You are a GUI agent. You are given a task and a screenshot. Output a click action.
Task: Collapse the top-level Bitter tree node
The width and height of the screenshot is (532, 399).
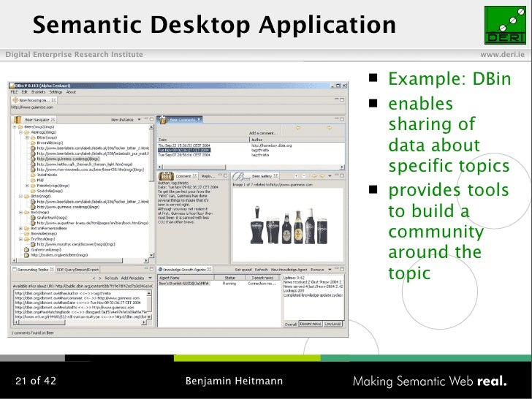tap(20, 196)
